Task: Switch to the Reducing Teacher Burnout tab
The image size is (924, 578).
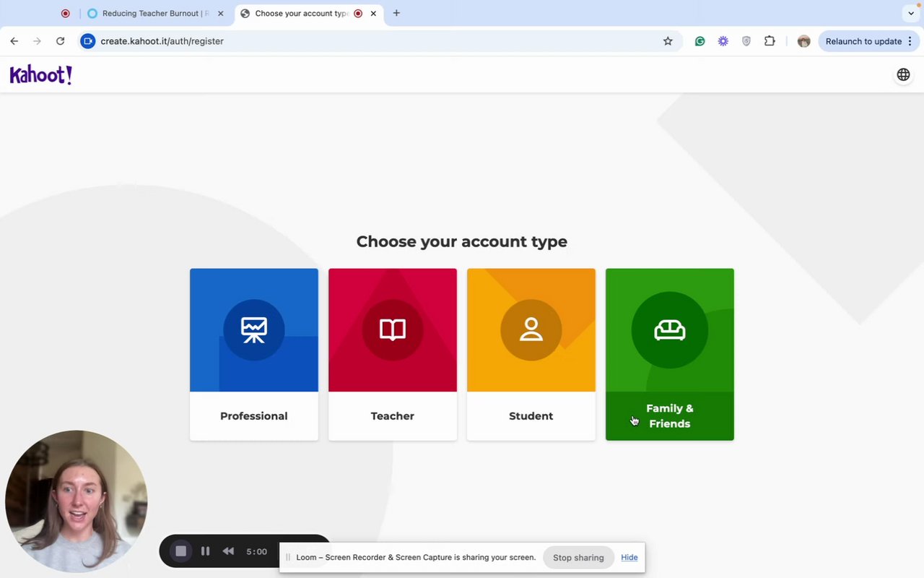Action: tap(155, 13)
